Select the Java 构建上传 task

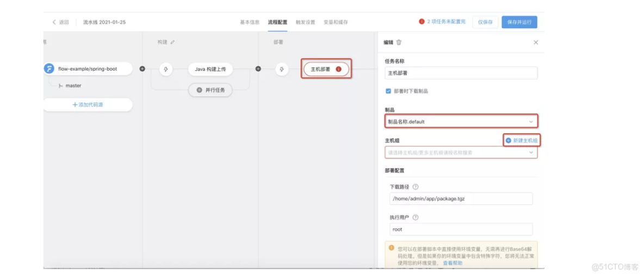tap(210, 70)
